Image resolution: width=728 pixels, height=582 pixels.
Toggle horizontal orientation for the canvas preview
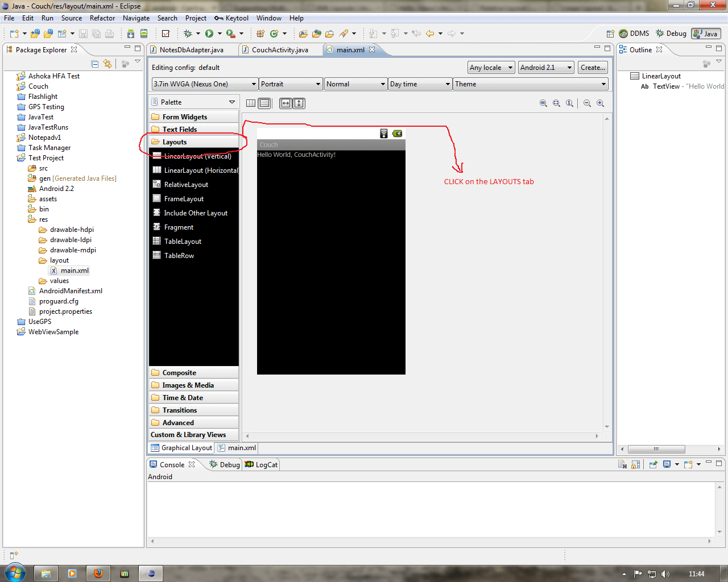285,103
